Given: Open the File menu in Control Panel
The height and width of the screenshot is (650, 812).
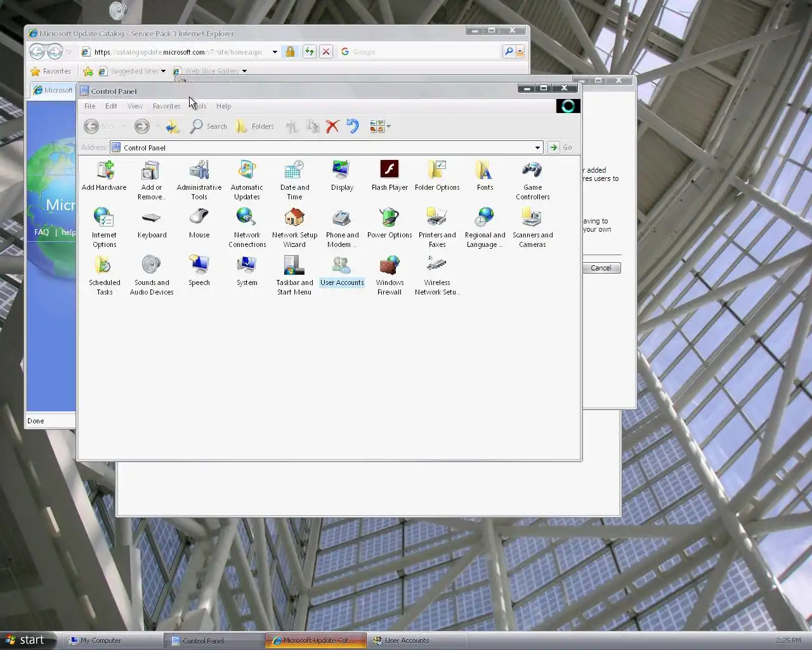Looking at the screenshot, I should (90, 106).
